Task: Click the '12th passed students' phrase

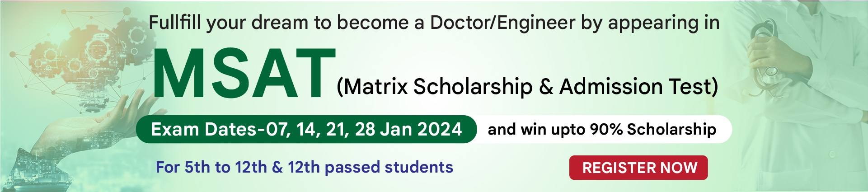Action: pos(371,167)
